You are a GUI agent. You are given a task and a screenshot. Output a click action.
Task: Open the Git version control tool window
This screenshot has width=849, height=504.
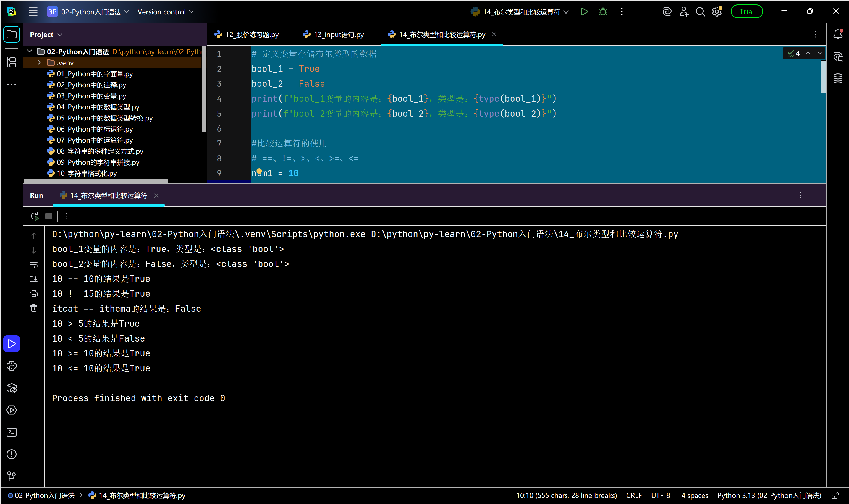[x=12, y=476]
